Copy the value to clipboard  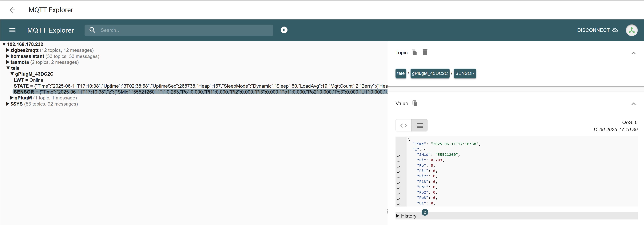click(x=415, y=103)
